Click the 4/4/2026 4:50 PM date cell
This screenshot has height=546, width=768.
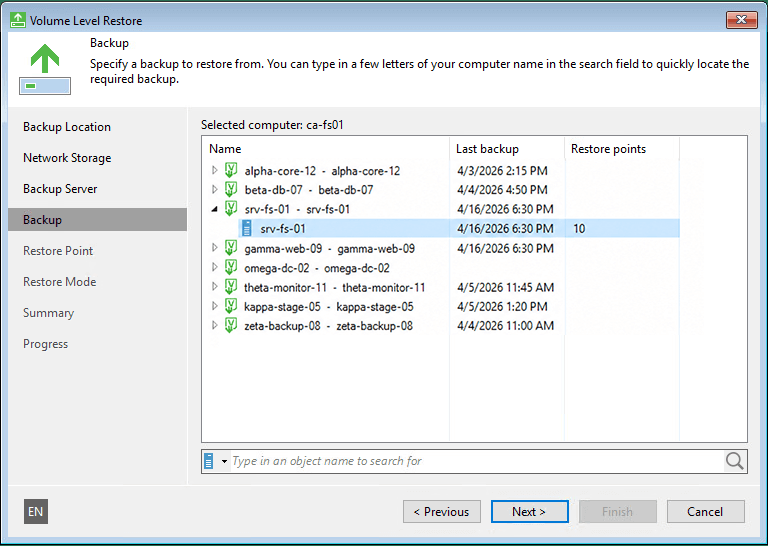[502, 190]
